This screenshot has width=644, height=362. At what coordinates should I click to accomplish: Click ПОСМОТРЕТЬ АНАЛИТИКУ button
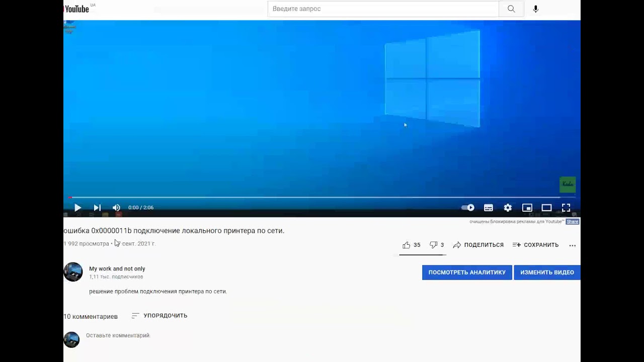pyautogui.click(x=467, y=273)
